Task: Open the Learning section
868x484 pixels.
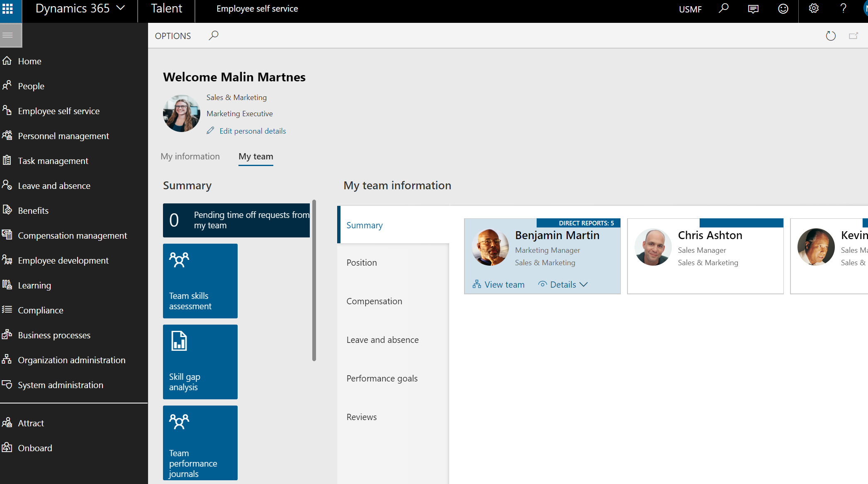Action: [35, 285]
